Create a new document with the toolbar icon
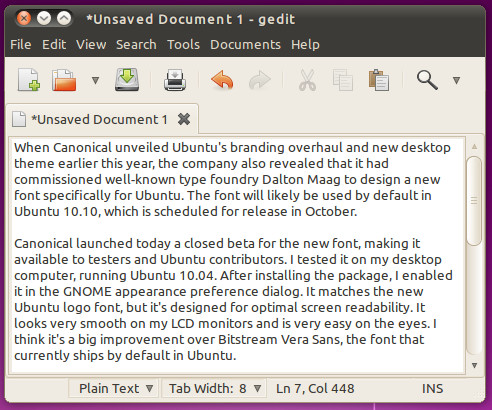This screenshot has height=410, width=492. (29, 80)
